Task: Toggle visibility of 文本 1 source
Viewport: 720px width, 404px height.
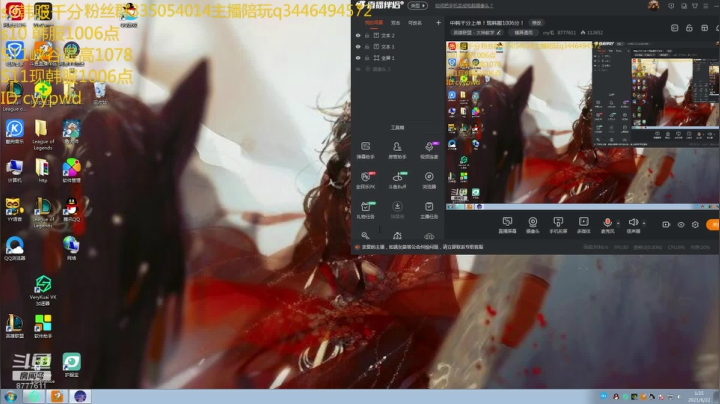Action: [x=358, y=47]
